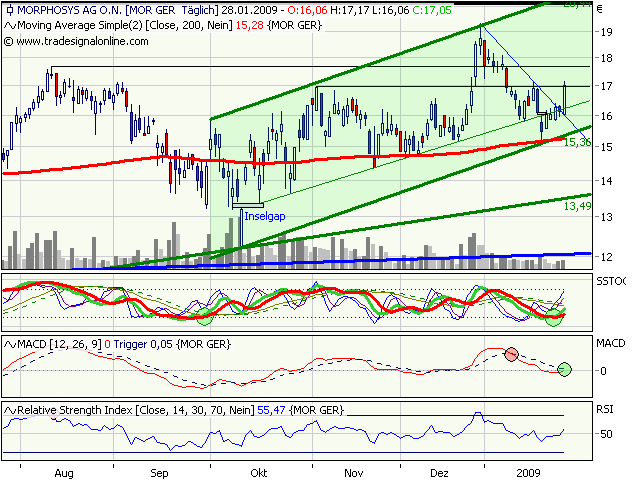Click the 13,49 channel price label
This screenshot has height=480, width=640.
(x=575, y=206)
